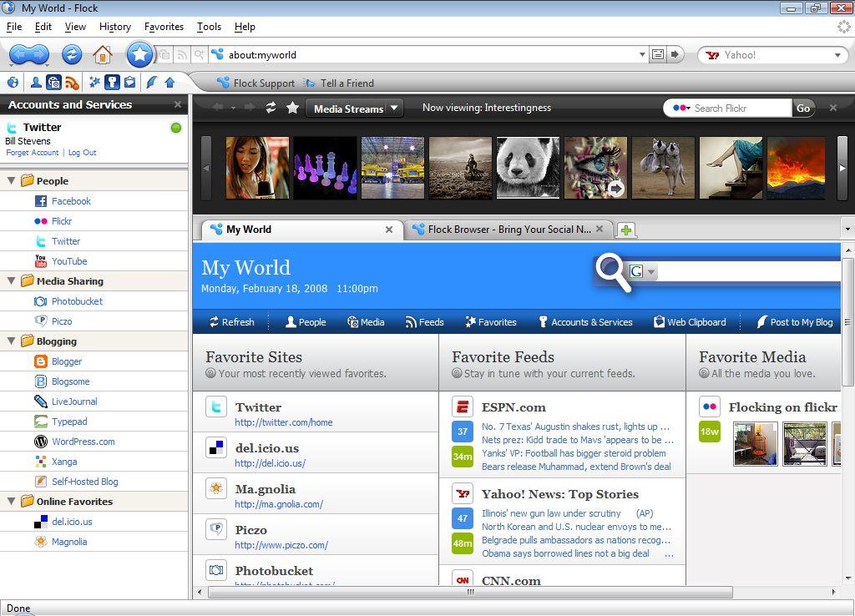
Task: Star the current media stream
Action: coord(293,108)
